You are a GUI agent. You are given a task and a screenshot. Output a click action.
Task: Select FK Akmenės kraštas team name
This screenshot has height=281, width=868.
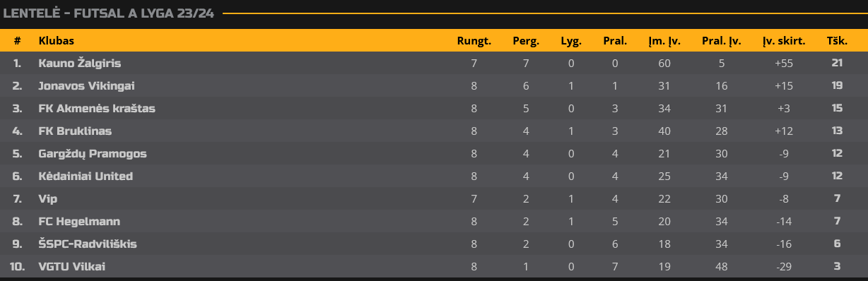tap(97, 108)
